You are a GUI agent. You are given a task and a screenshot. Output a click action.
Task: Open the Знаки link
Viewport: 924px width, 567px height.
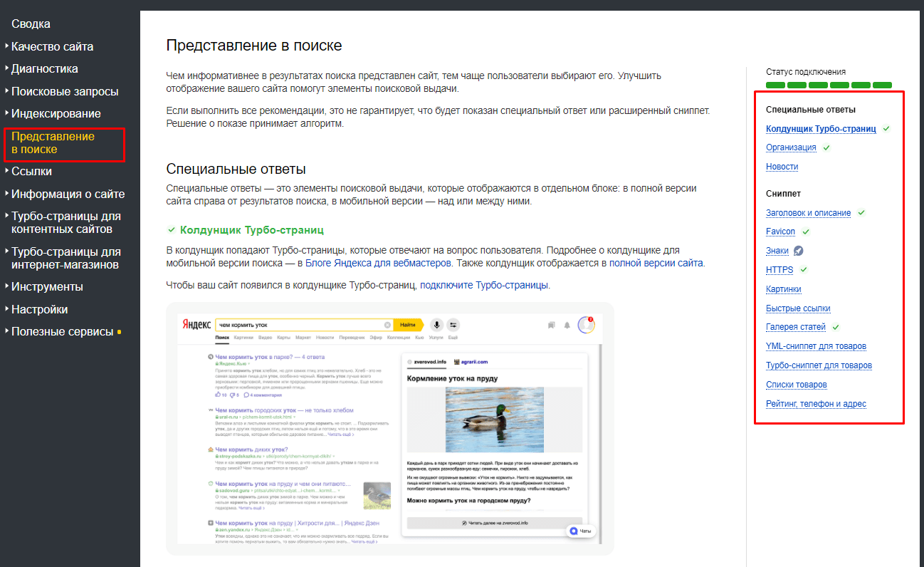coord(777,251)
